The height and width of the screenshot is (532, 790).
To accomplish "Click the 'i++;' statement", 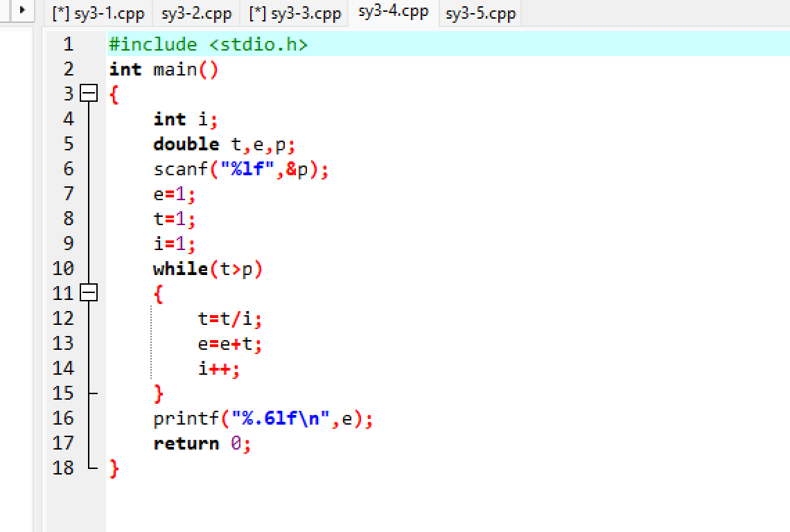I will pos(219,369).
